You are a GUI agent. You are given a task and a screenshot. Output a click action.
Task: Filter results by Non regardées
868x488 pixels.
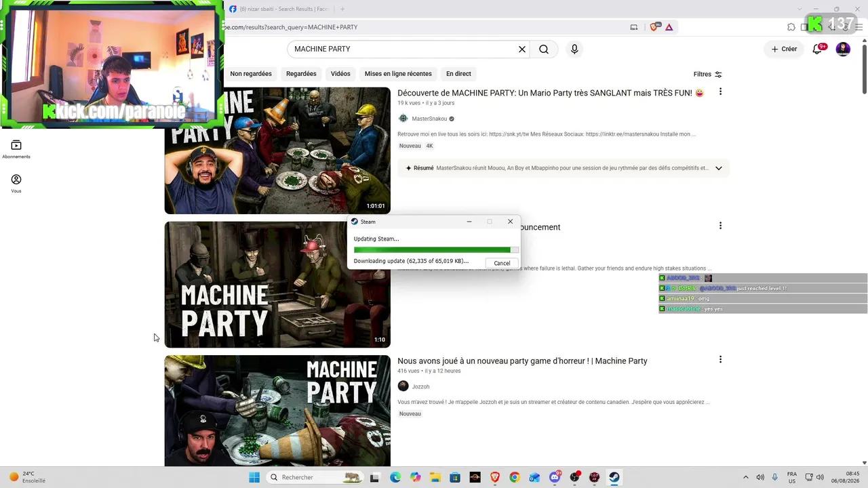point(251,74)
